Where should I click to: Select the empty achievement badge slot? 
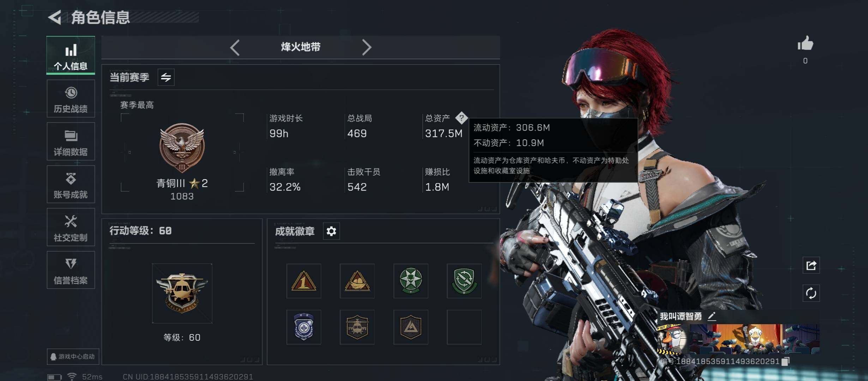tap(464, 327)
